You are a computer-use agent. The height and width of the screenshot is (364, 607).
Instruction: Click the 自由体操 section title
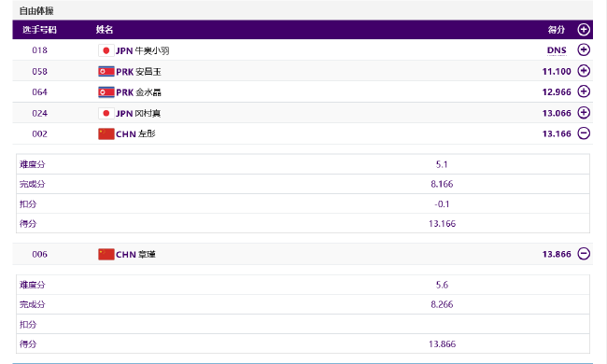(x=36, y=11)
